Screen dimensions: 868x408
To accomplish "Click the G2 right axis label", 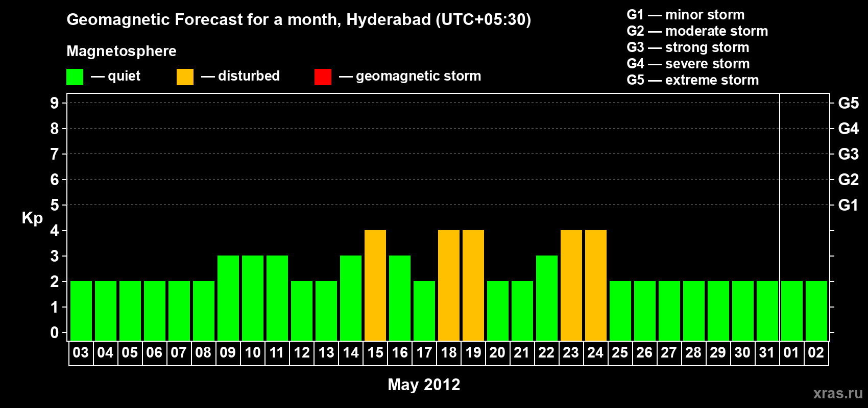I will pos(849,180).
